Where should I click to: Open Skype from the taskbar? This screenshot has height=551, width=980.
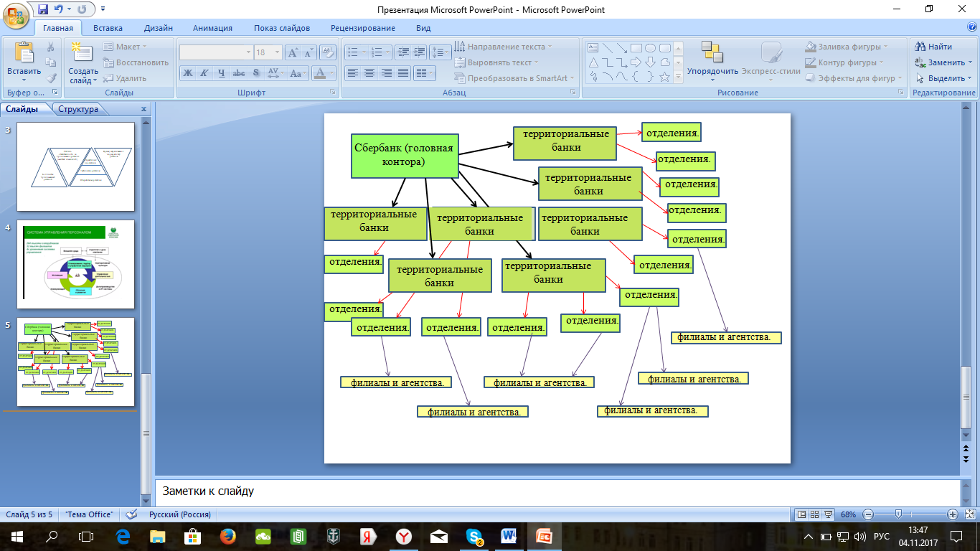tap(474, 536)
